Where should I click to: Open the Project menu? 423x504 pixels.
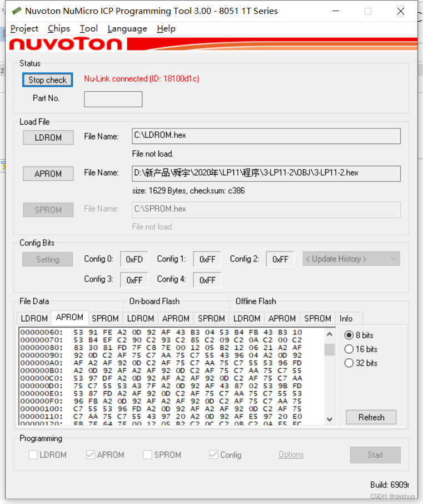pos(24,28)
